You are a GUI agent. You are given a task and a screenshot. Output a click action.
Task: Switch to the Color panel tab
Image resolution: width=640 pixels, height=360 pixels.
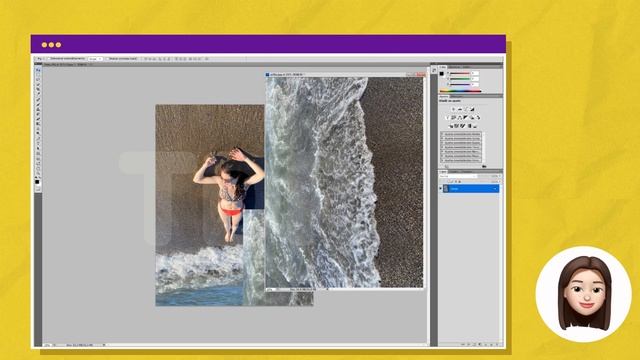pyautogui.click(x=442, y=67)
